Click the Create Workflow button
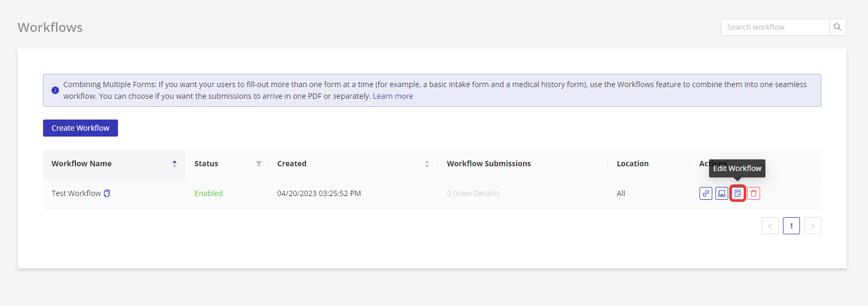 tap(80, 128)
